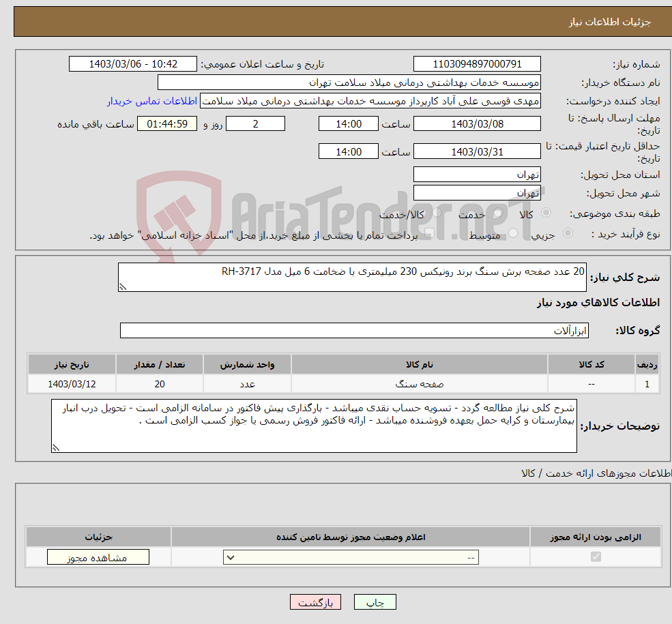Click the تاریخ نیاز column header
Image resolution: width=672 pixels, height=624 pixels.
click(x=72, y=364)
